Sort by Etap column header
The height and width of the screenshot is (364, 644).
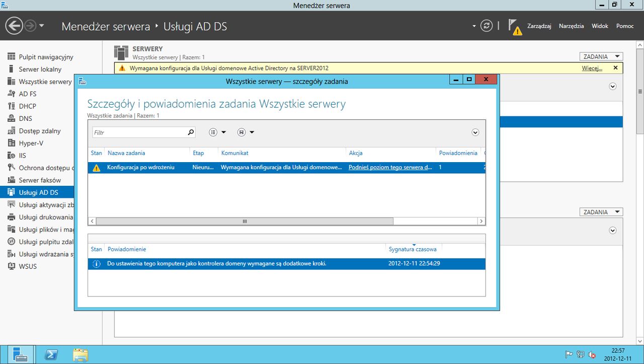pyautogui.click(x=198, y=153)
